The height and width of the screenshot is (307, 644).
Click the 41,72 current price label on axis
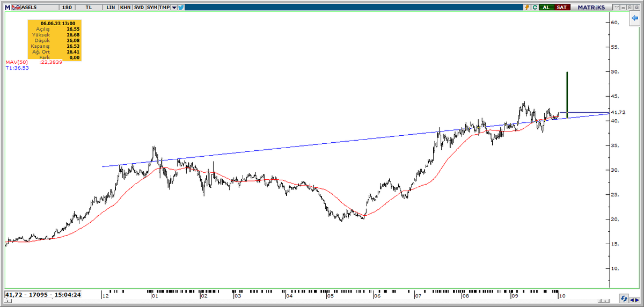tap(618, 112)
